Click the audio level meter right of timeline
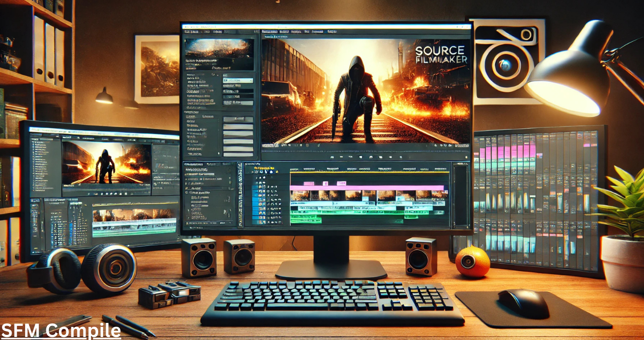The image size is (644, 340). point(460,195)
